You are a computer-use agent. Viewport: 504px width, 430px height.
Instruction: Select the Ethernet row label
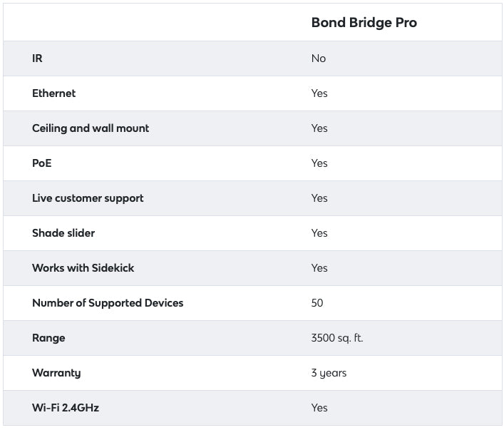[53, 93]
